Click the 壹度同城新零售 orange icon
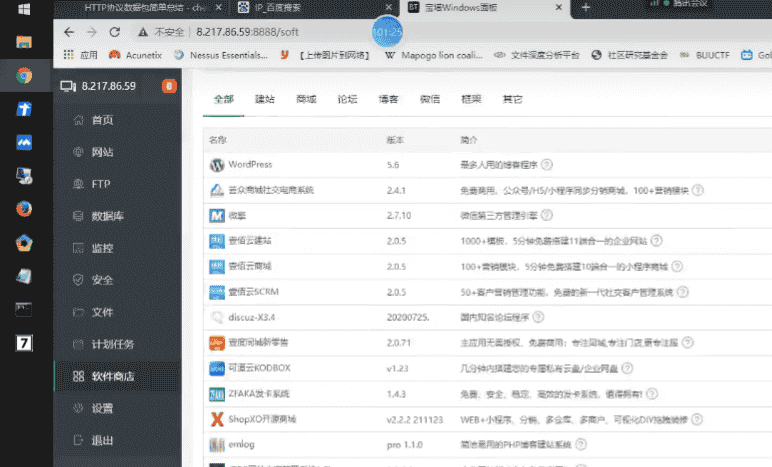 [217, 342]
